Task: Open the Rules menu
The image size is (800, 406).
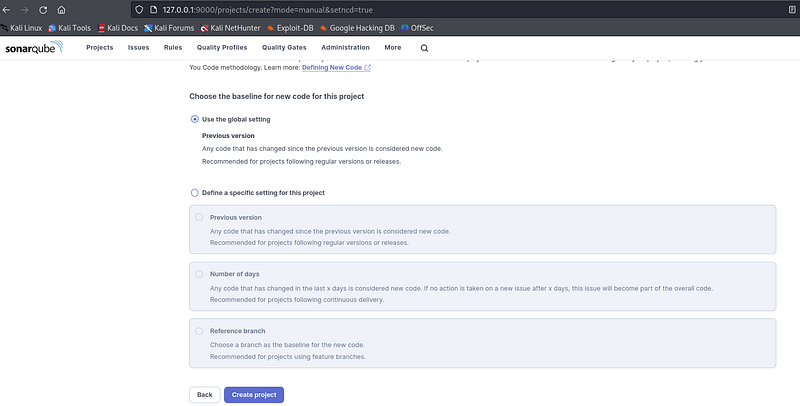Action: (173, 47)
